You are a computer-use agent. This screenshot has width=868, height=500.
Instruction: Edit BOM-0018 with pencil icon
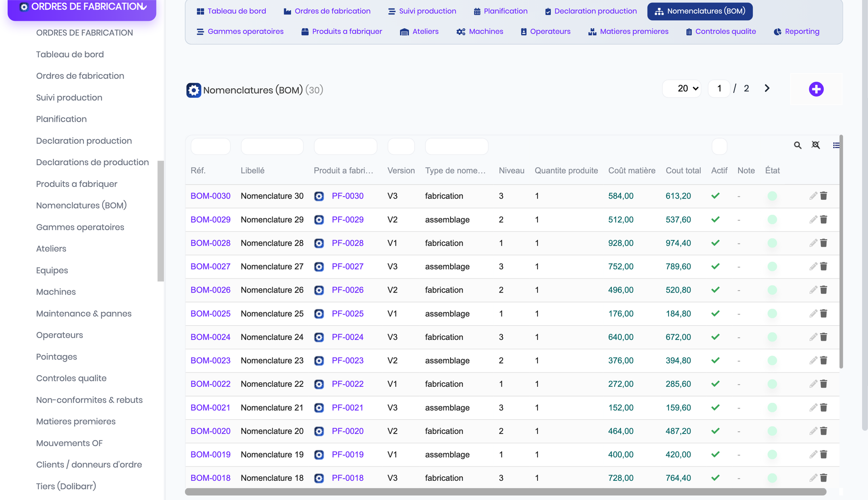813,478
